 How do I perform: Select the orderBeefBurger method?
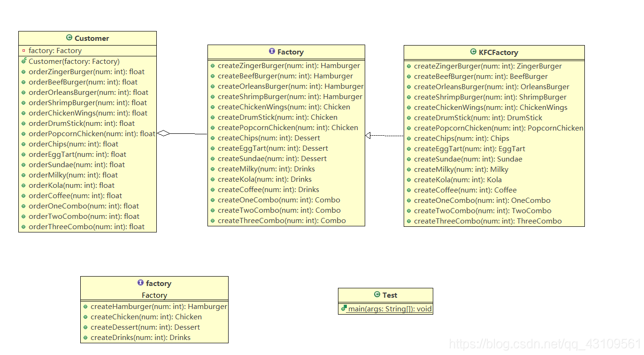83,82
